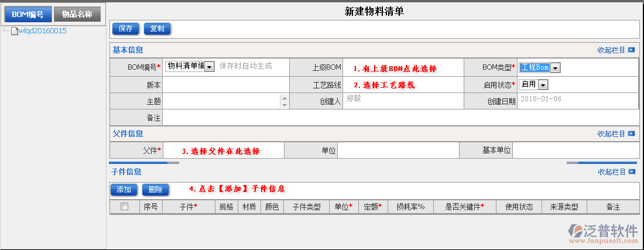Screen dimensions: 644x250
Task: Expand the BOM类型 dropdown list
Action: pyautogui.click(x=555, y=68)
